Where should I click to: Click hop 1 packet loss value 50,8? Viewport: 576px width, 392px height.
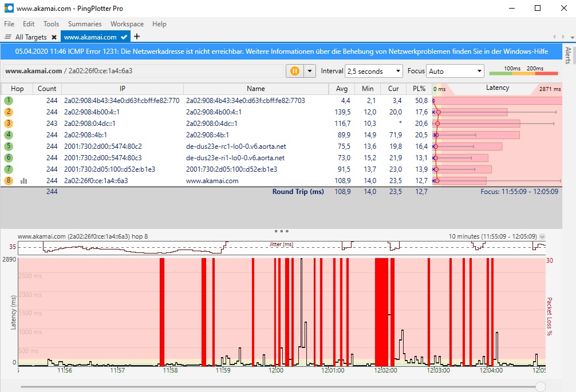click(x=421, y=101)
